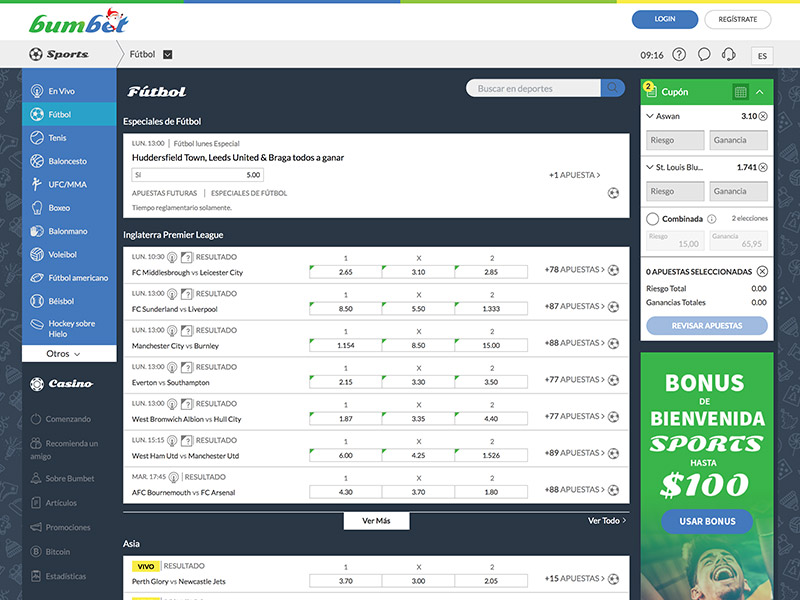Click the Combinada Riesgo 15,00 field

[675, 240]
